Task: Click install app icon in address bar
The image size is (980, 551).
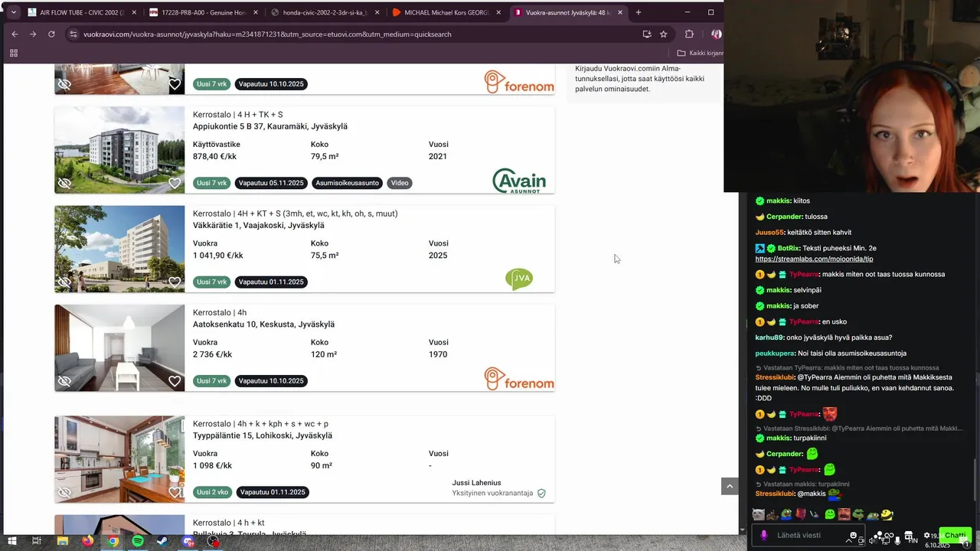Action: pyautogui.click(x=647, y=34)
